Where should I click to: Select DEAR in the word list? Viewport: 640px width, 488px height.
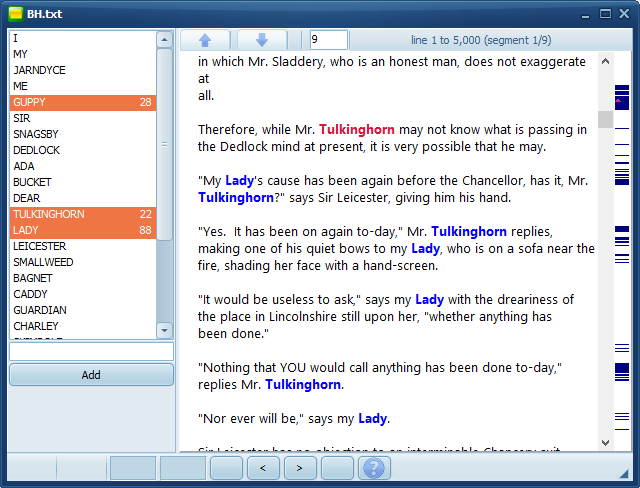[x=83, y=198]
